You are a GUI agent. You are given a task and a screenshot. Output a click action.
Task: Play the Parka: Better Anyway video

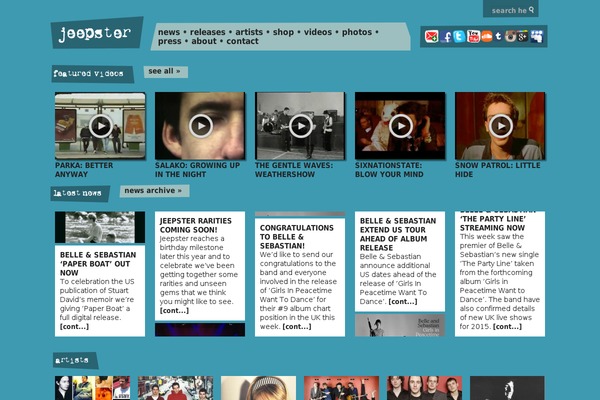[x=100, y=126]
